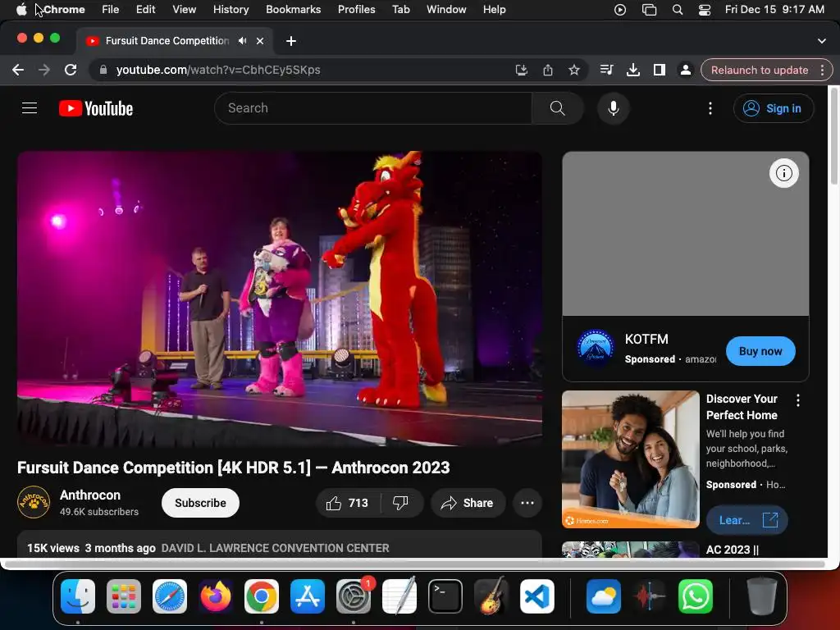Go back in Chrome
Screen dimensions: 840x630
(x=18, y=71)
